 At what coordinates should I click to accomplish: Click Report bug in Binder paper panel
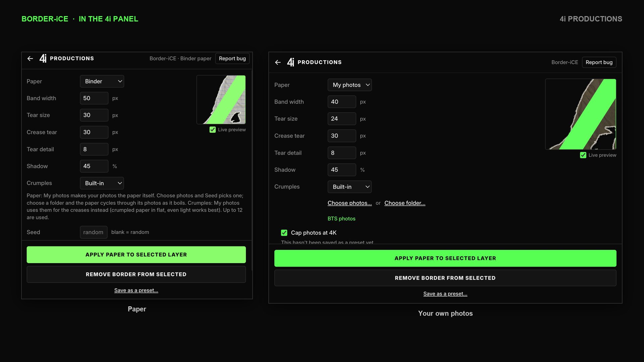[x=232, y=59]
